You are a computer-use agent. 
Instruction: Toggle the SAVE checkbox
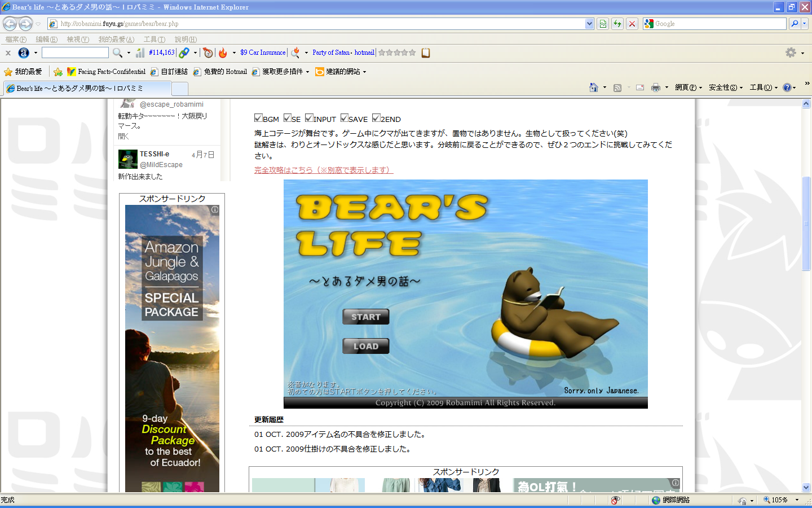[x=344, y=118]
